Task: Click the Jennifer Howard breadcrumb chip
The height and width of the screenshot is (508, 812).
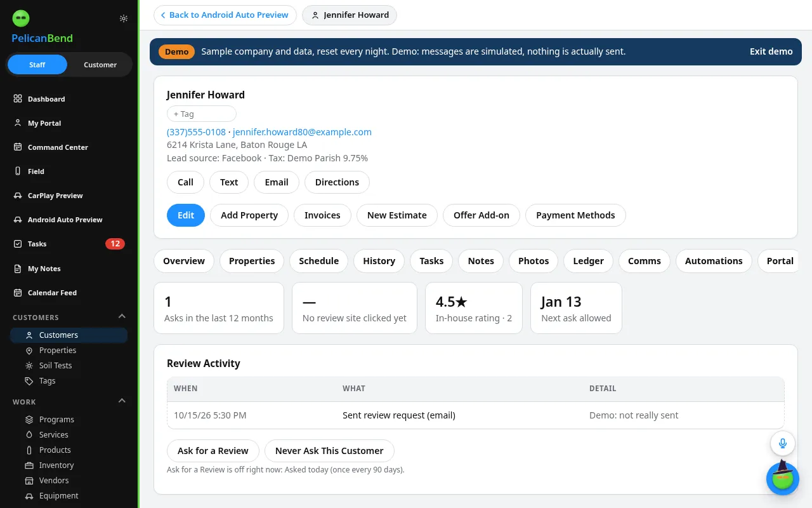Action: 350,15
